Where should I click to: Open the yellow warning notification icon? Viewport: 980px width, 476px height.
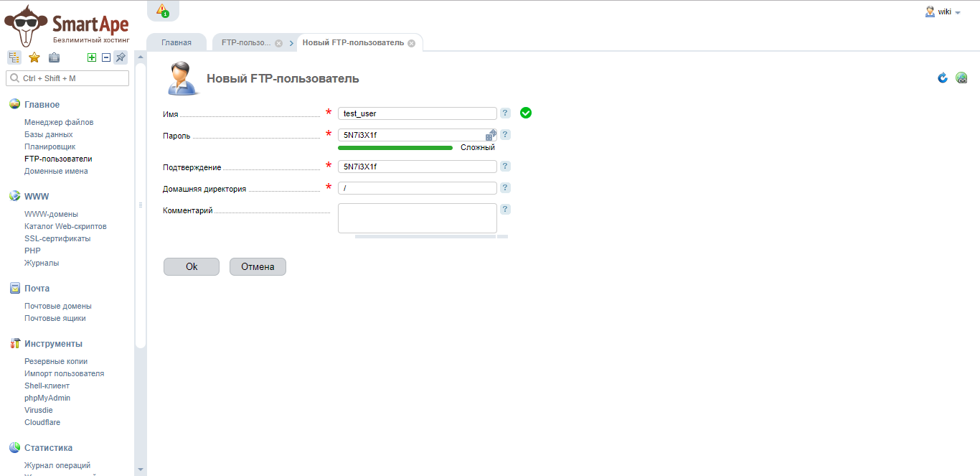[162, 10]
